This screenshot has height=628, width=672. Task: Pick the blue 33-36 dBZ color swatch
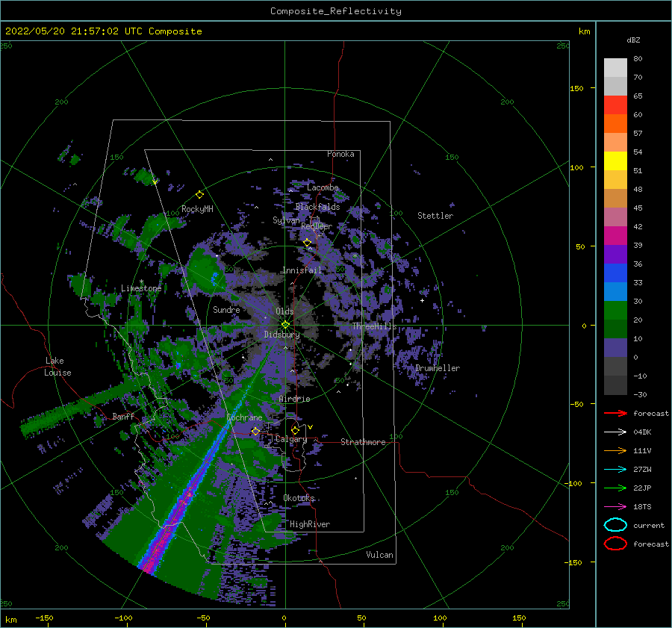click(615, 273)
